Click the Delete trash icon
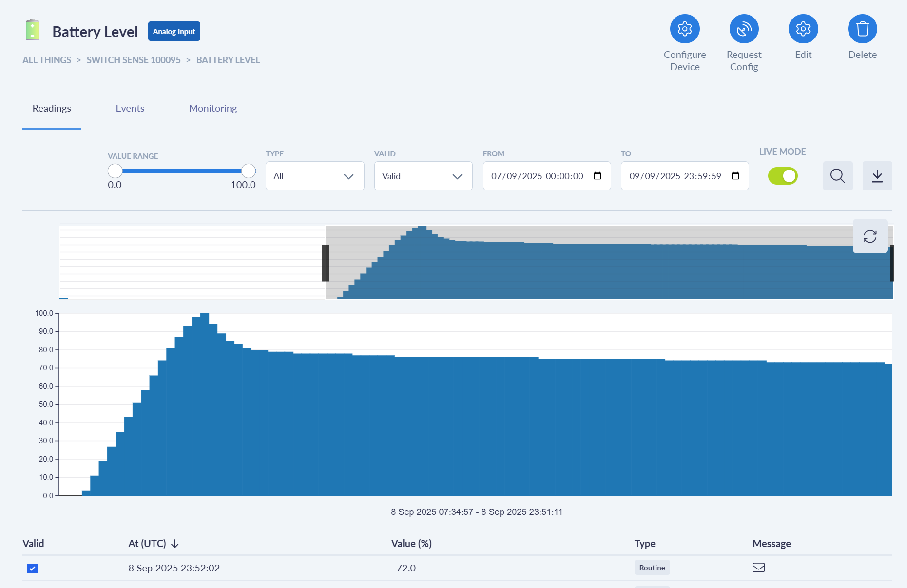Viewport: 907px width, 588px height. 862,29
